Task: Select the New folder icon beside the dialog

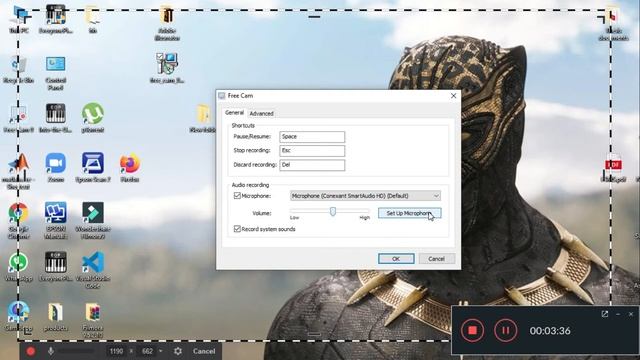Action: tap(203, 118)
